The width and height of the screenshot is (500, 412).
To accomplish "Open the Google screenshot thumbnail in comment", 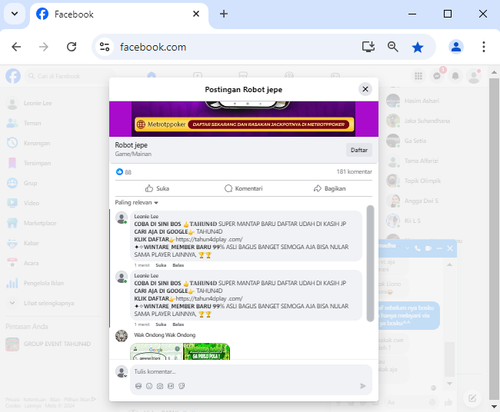I will pos(156,351).
